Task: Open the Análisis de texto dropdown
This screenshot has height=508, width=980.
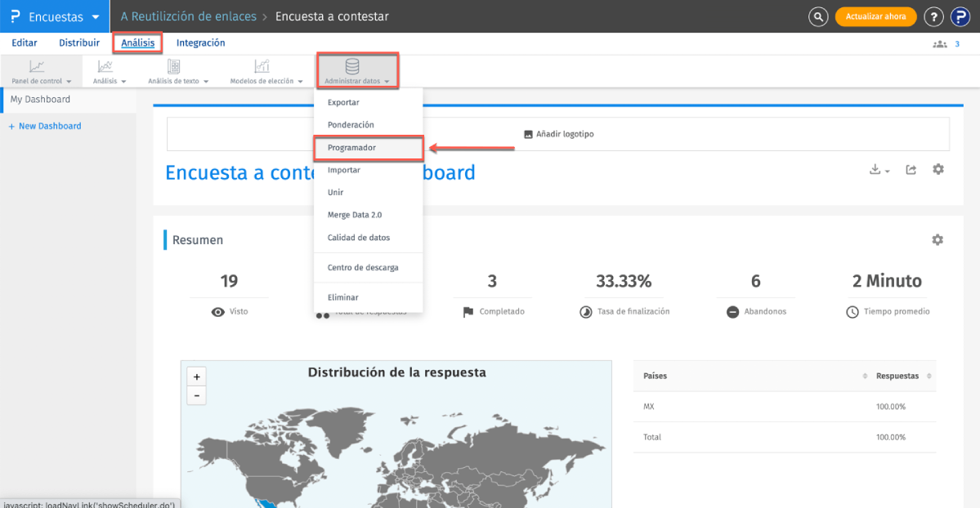Action: (x=177, y=71)
